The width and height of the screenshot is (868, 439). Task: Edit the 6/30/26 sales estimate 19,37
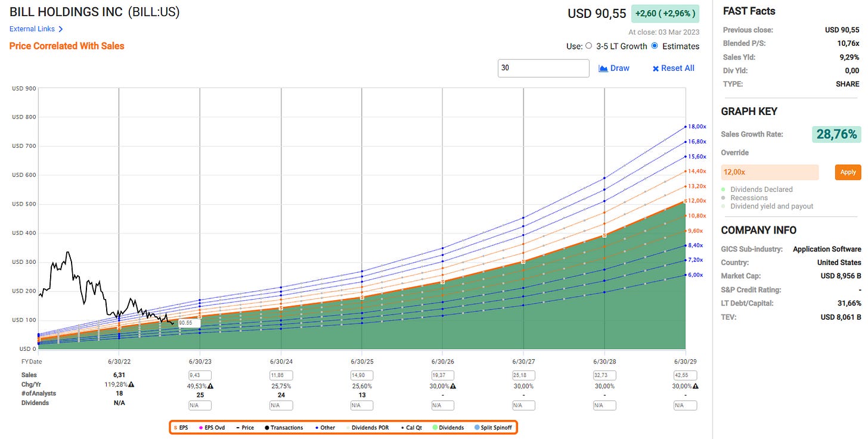click(x=442, y=375)
